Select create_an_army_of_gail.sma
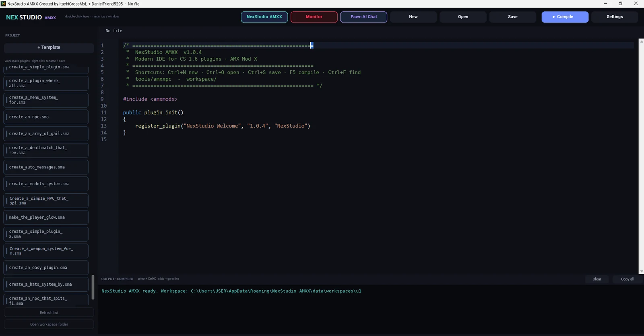 pos(46,133)
